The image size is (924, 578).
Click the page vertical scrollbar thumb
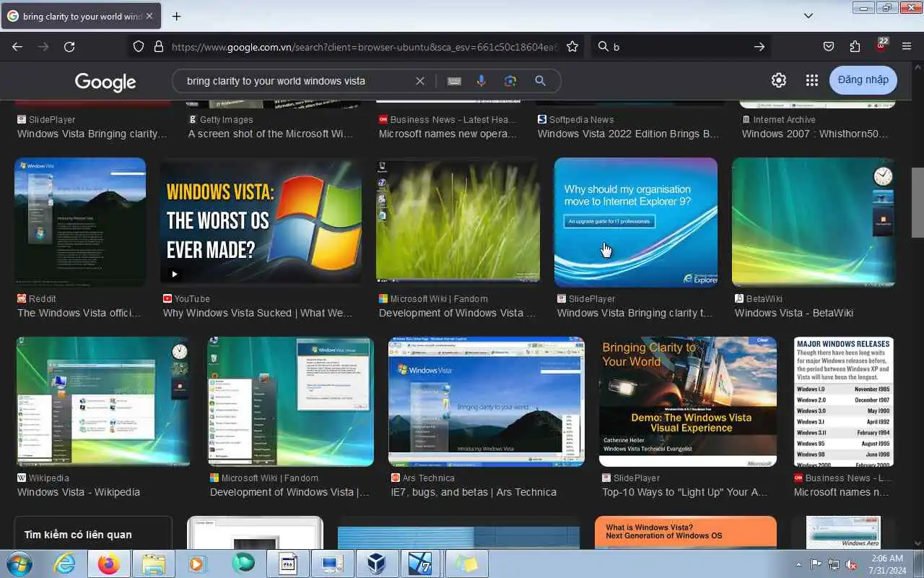tap(918, 202)
